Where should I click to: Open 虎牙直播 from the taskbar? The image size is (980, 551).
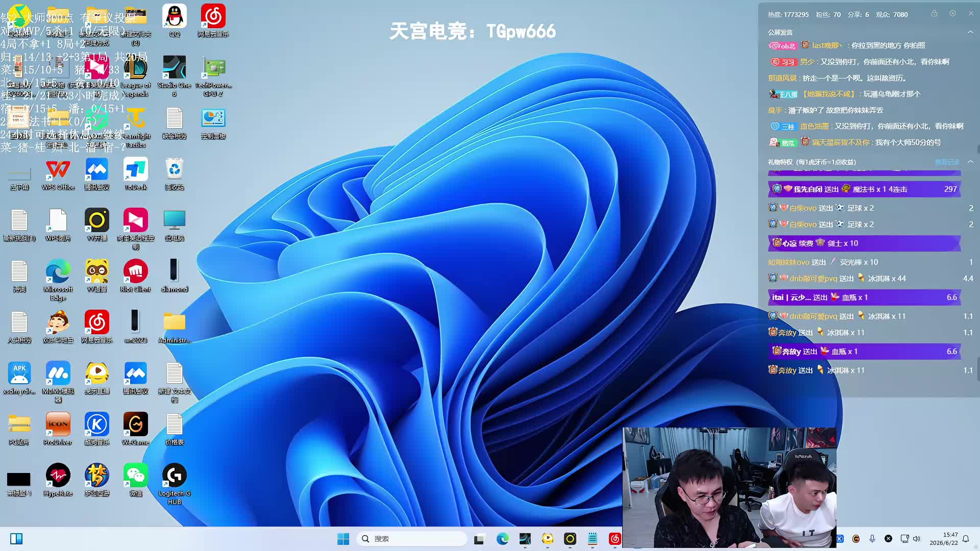pos(548,539)
